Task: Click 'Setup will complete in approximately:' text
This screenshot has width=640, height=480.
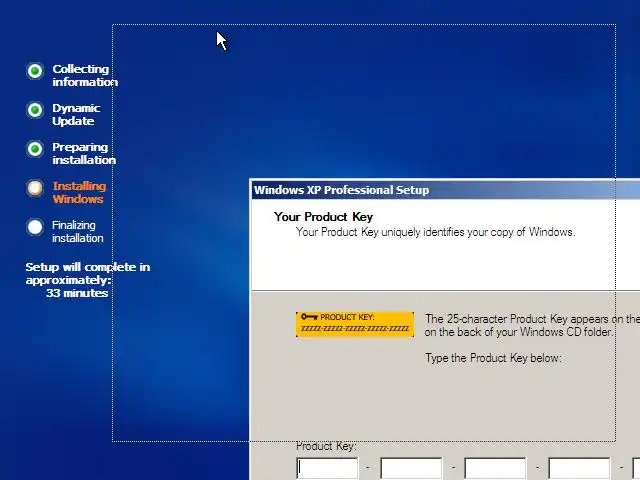Action: pyautogui.click(x=88, y=273)
